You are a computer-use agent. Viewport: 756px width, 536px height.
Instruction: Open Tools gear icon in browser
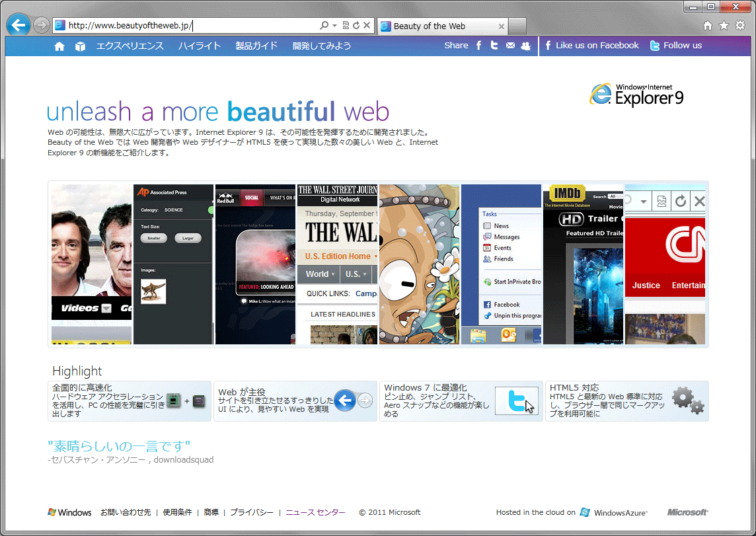[740, 26]
